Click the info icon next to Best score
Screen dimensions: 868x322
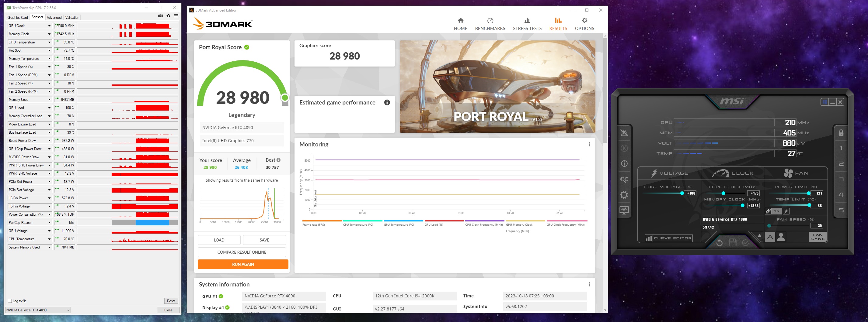278,160
